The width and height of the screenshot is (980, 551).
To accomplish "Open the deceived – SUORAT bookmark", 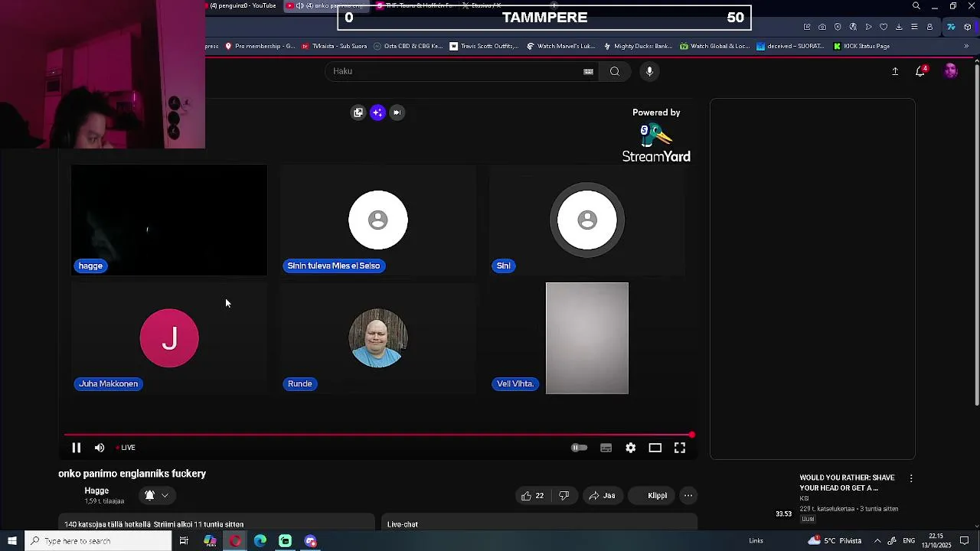I will pos(791,46).
